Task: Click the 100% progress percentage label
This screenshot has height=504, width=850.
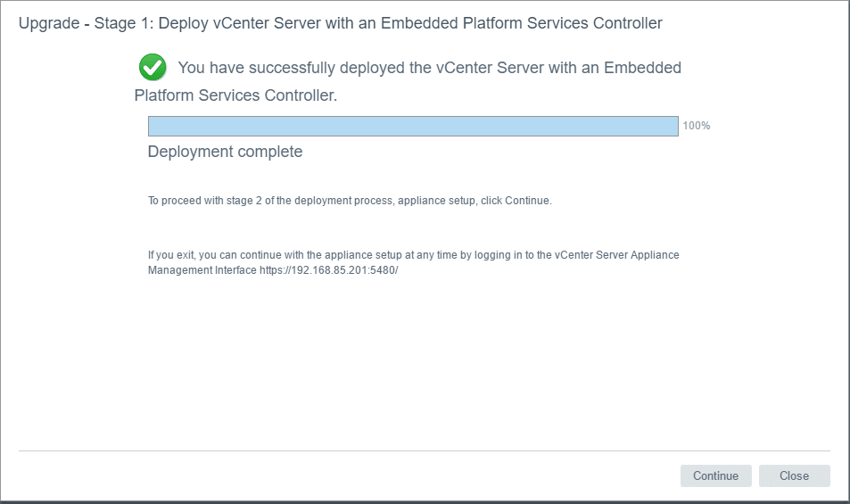Action: click(697, 126)
